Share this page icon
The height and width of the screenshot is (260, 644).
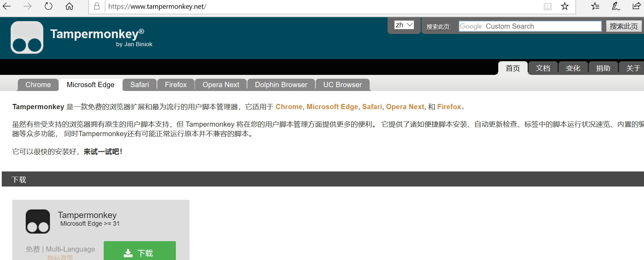[637, 6]
